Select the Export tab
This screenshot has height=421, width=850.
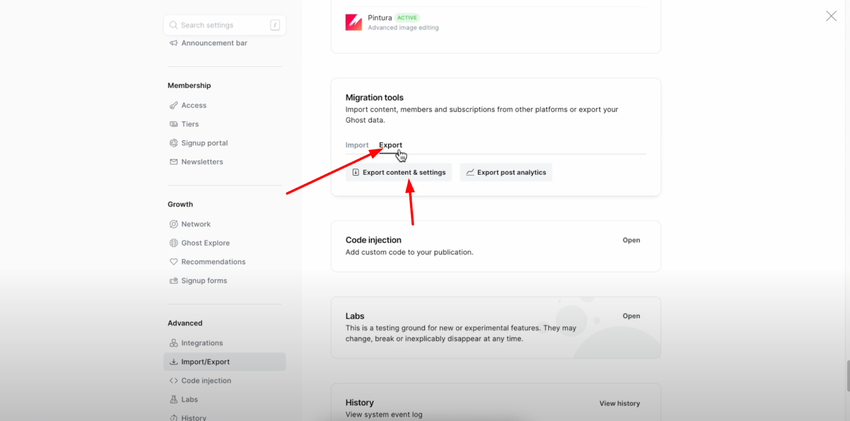point(390,145)
